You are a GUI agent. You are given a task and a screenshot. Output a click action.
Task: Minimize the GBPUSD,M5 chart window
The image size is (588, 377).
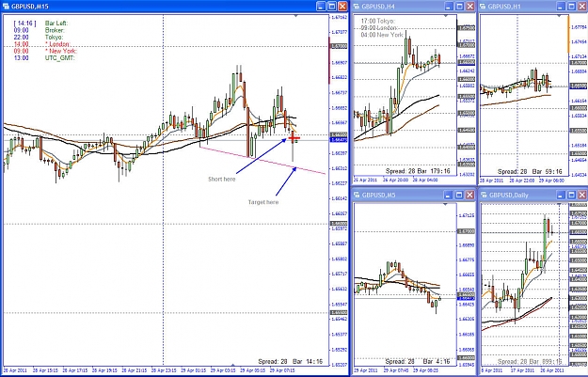(x=449, y=195)
